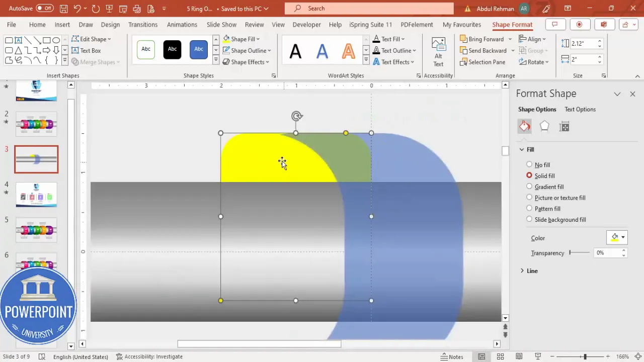
Task: Select Slide background fill option
Action: (x=556, y=219)
